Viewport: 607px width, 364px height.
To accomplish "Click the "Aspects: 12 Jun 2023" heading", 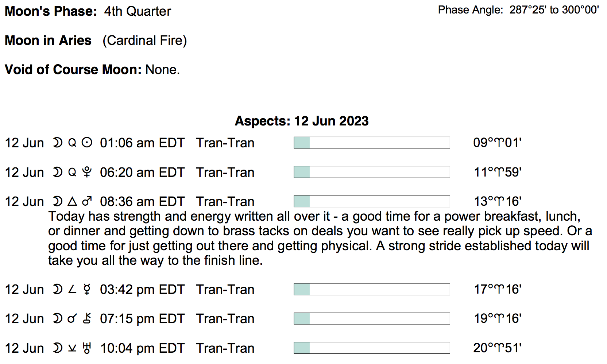I will point(302,121).
